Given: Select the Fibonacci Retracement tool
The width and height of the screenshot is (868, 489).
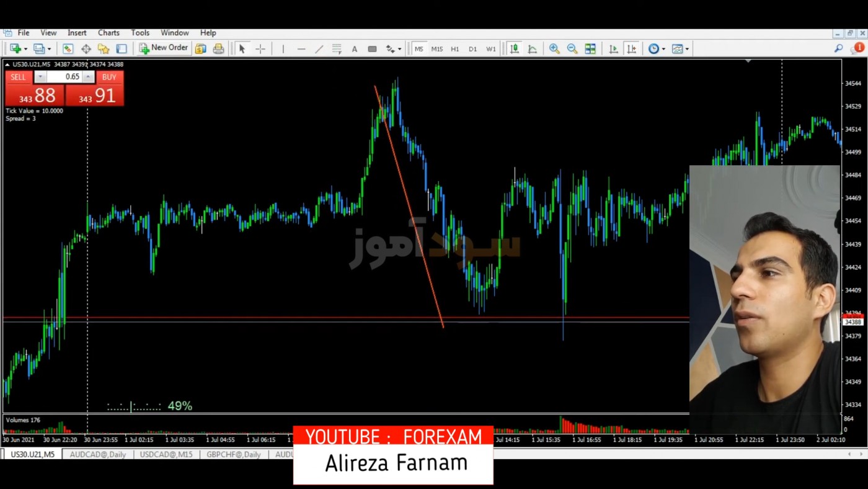Looking at the screenshot, I should [x=337, y=48].
